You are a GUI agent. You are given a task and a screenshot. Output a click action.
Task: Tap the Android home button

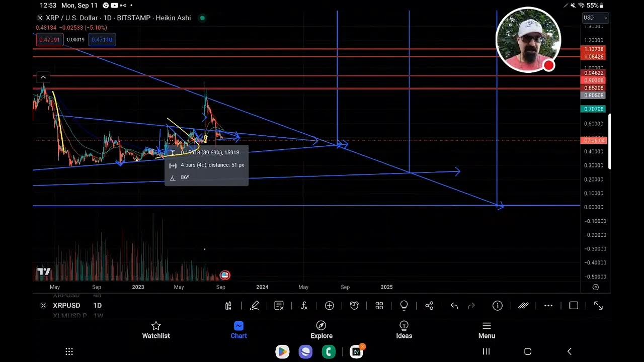click(528, 351)
